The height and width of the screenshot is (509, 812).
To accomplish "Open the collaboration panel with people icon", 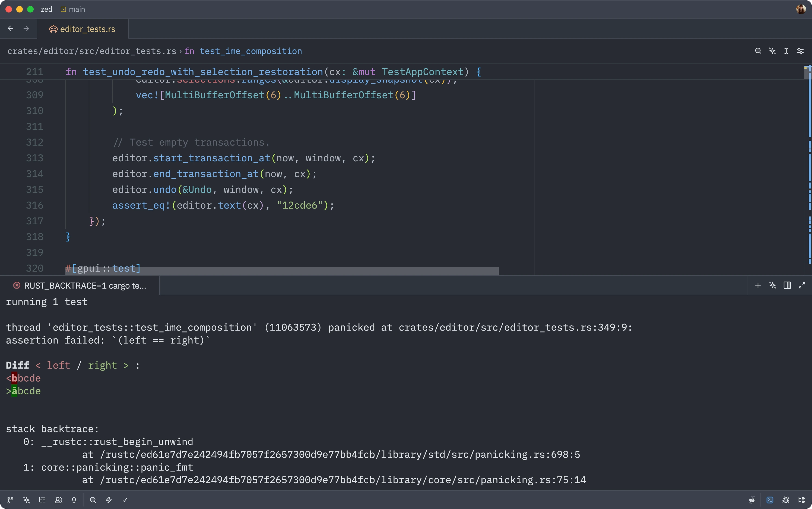I will [59, 500].
